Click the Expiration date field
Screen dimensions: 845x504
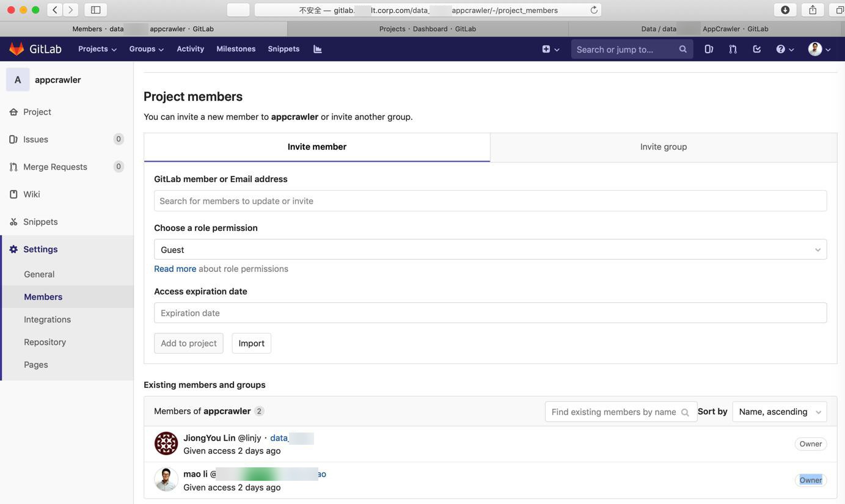491,313
